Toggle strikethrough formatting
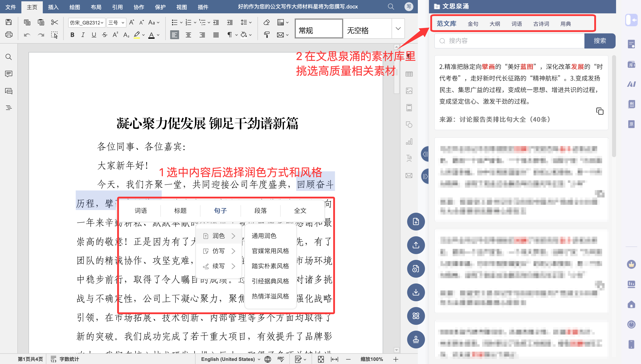 click(105, 35)
